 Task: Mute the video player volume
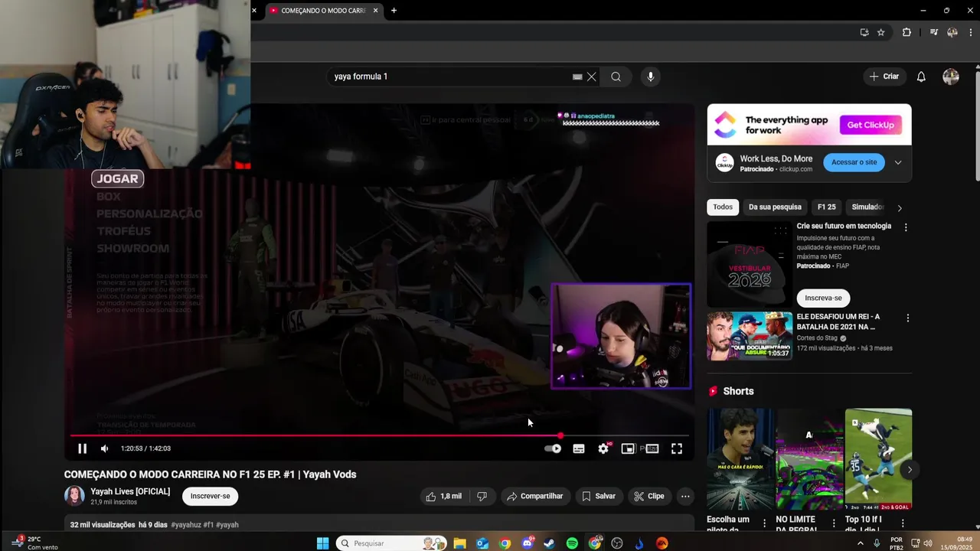click(105, 448)
